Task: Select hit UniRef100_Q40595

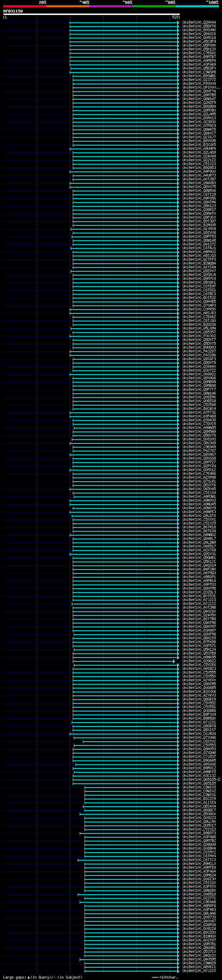Action: [199, 959]
